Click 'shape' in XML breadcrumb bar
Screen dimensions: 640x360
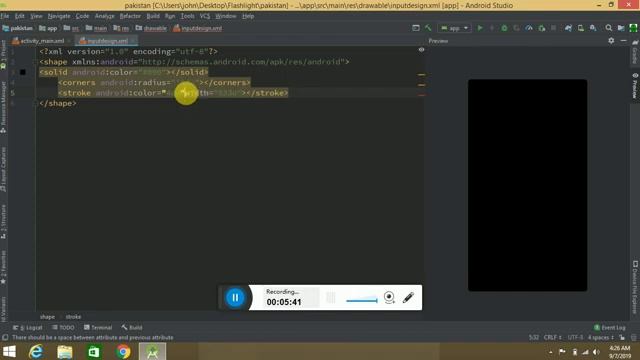click(x=47, y=317)
